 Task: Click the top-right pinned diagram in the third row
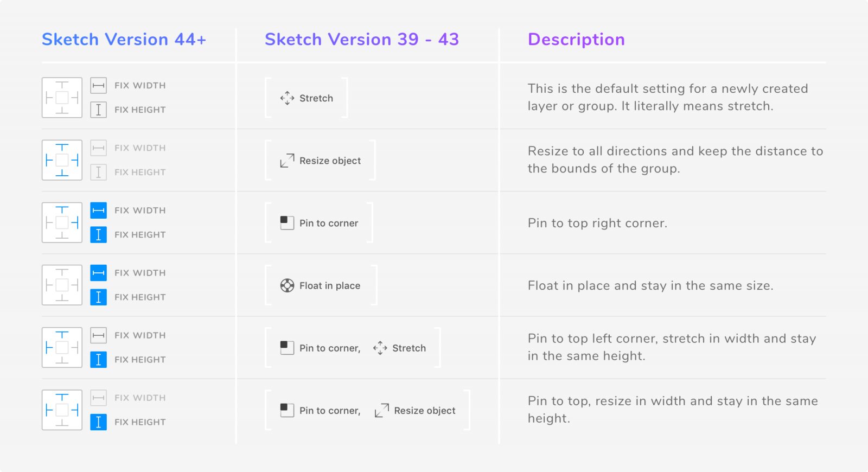coord(62,222)
